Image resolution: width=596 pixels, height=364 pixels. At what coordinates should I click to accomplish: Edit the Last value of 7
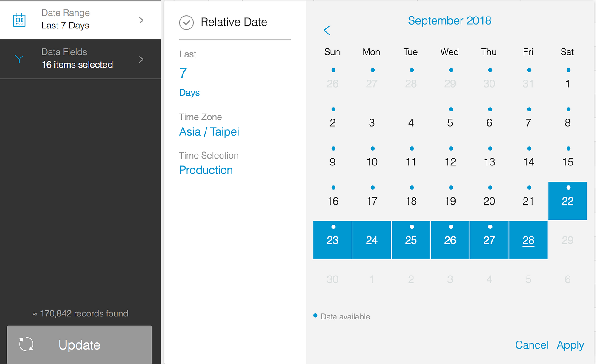pyautogui.click(x=183, y=73)
